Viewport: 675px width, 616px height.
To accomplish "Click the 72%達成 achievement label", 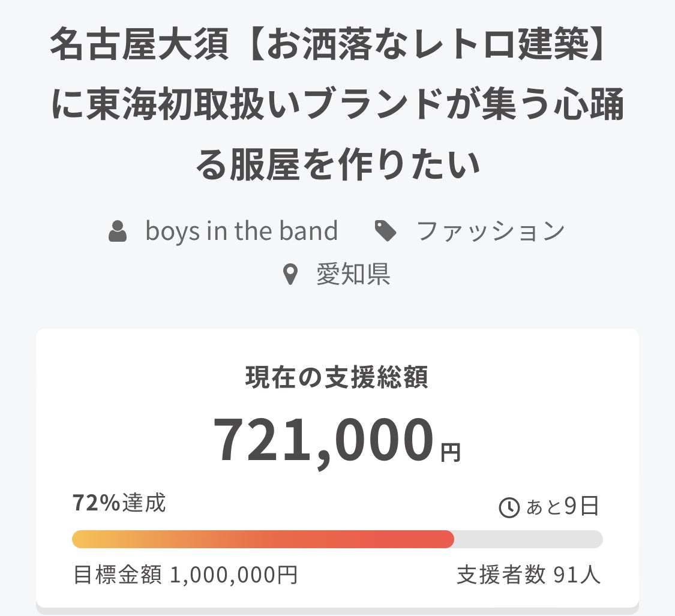I will (x=119, y=503).
